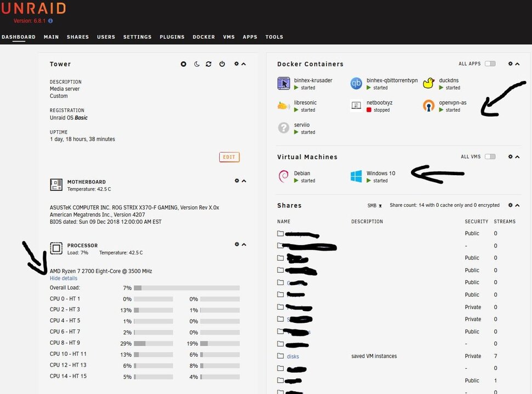Open the DOCKER tab
This screenshot has width=532, height=394.
(x=204, y=37)
